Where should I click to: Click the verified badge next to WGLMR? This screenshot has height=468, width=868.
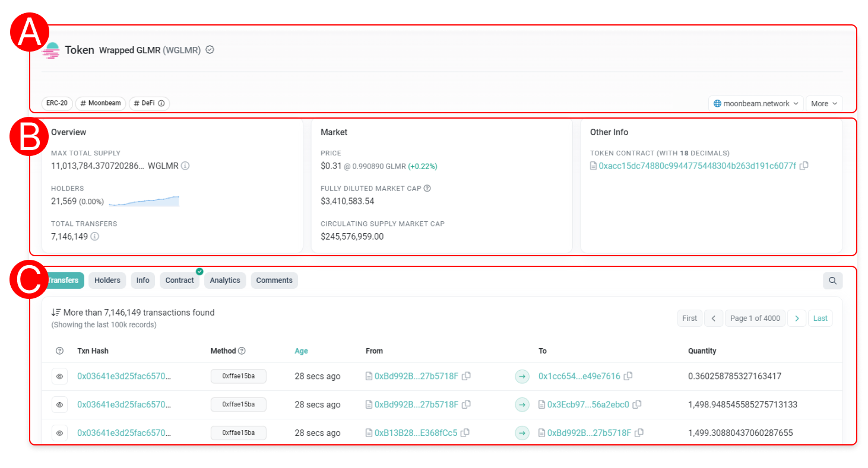tap(210, 50)
